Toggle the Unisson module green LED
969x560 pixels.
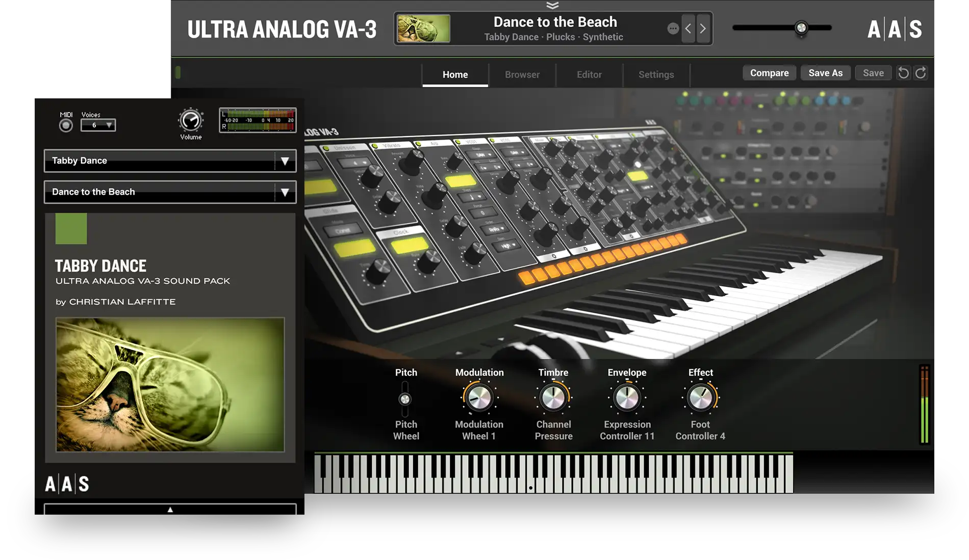(325, 148)
